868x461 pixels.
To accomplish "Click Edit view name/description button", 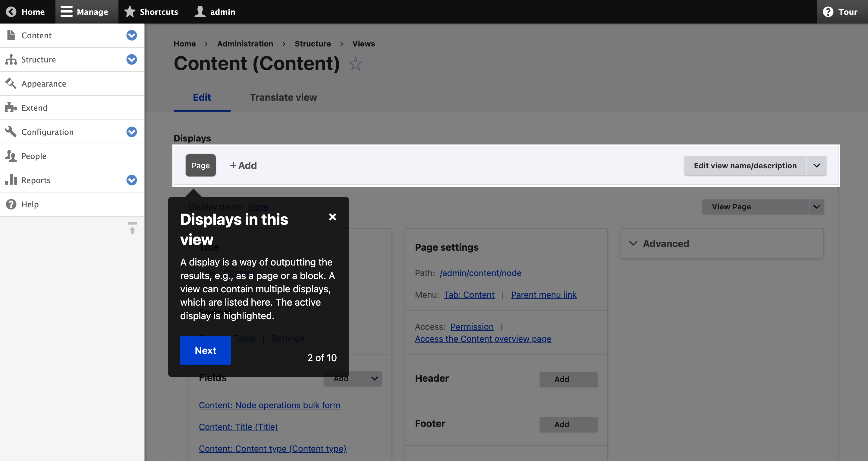I will coord(745,166).
